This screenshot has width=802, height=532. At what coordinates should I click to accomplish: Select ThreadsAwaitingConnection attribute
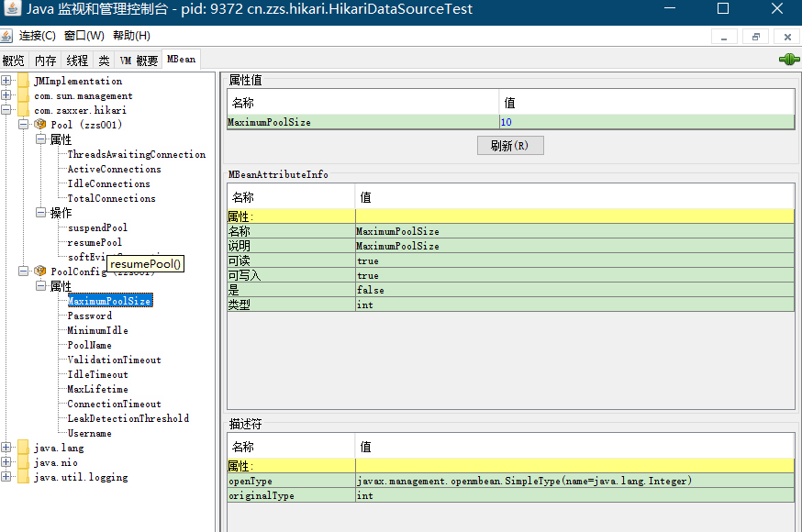(137, 154)
